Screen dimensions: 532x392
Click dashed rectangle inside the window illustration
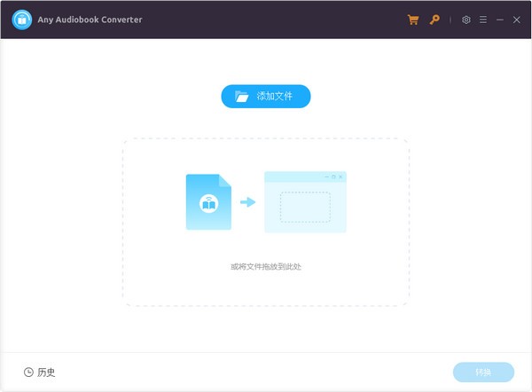point(305,208)
